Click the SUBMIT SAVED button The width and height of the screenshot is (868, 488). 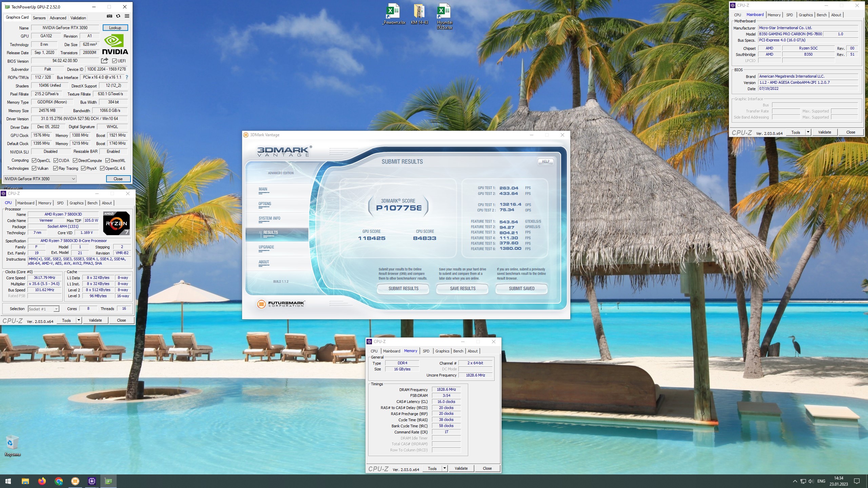pyautogui.click(x=521, y=288)
